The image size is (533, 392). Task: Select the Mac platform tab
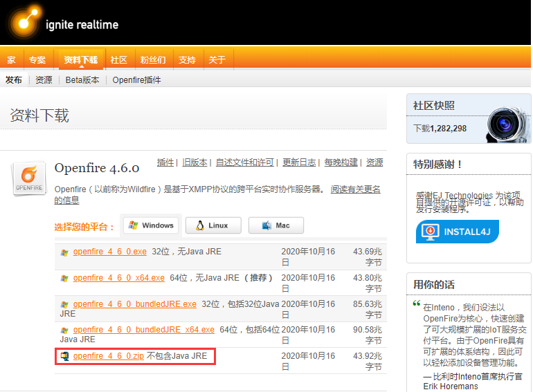(x=276, y=225)
